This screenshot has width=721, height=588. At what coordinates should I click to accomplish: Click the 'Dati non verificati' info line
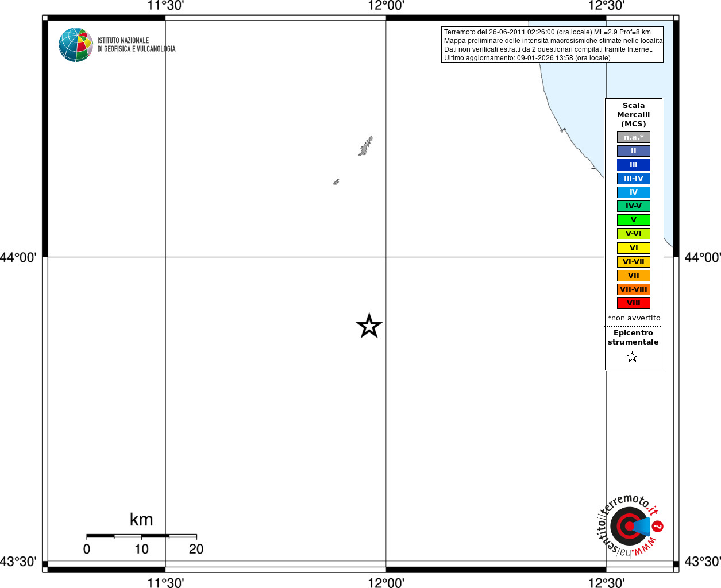tap(548, 49)
